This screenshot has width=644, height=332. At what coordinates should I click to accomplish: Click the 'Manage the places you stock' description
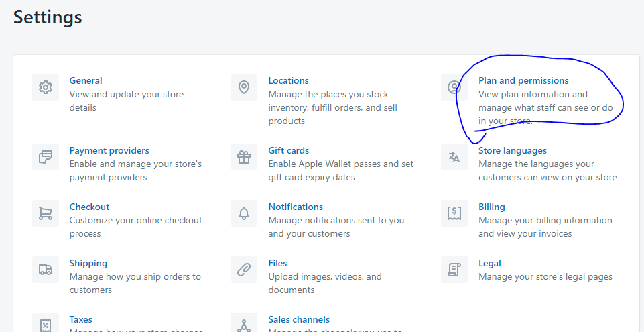click(332, 108)
